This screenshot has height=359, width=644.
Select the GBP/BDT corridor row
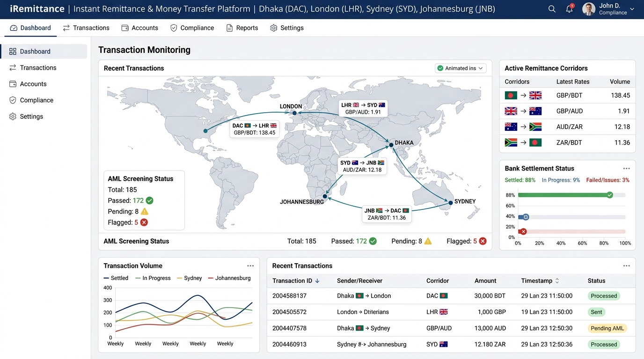[x=567, y=95]
